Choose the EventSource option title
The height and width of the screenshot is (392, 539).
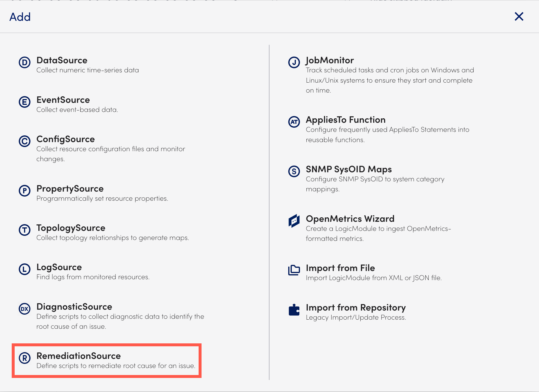point(63,100)
